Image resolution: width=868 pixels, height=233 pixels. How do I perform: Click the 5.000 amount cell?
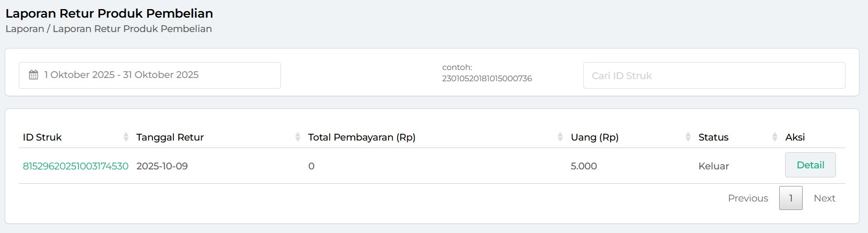pos(583,166)
